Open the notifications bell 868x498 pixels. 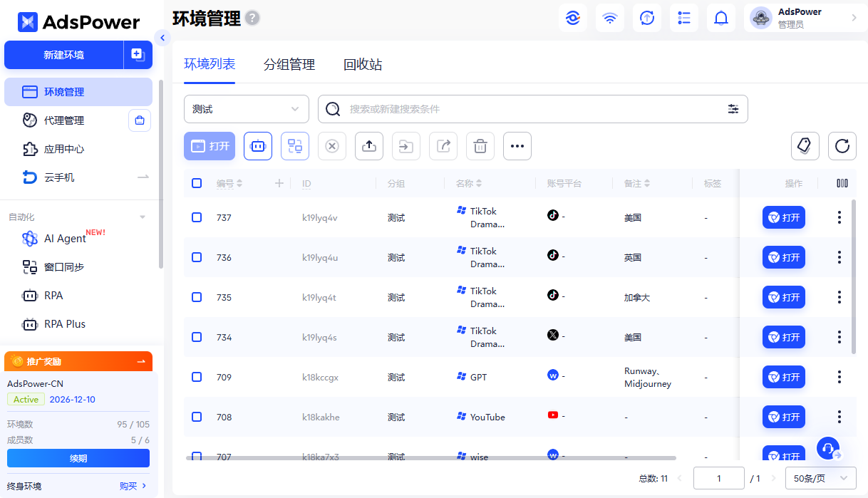(x=720, y=18)
